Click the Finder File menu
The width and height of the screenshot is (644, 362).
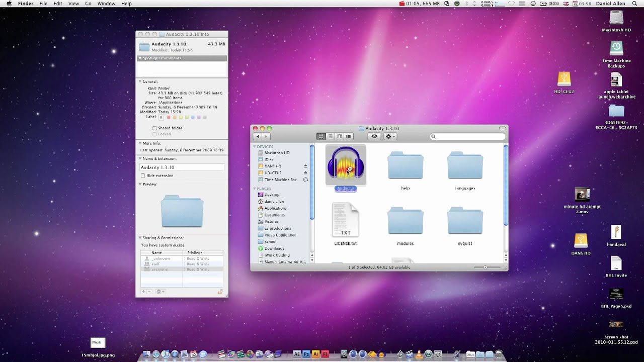(x=44, y=4)
